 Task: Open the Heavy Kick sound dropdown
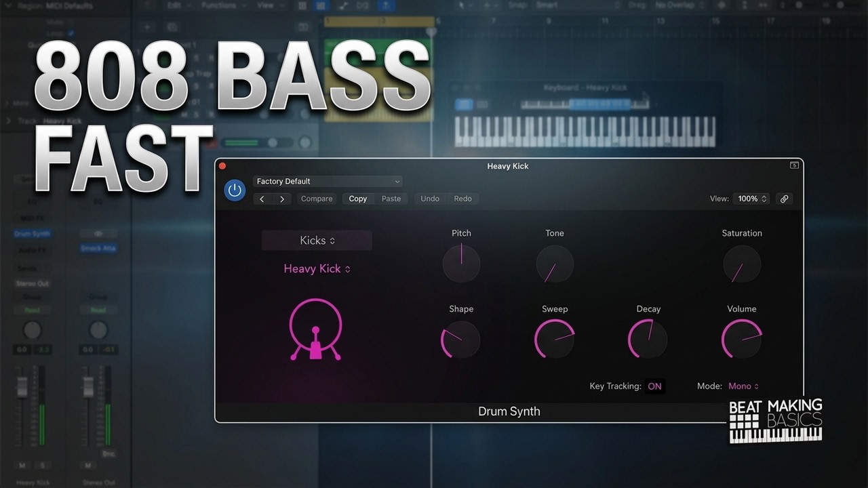tap(317, 269)
